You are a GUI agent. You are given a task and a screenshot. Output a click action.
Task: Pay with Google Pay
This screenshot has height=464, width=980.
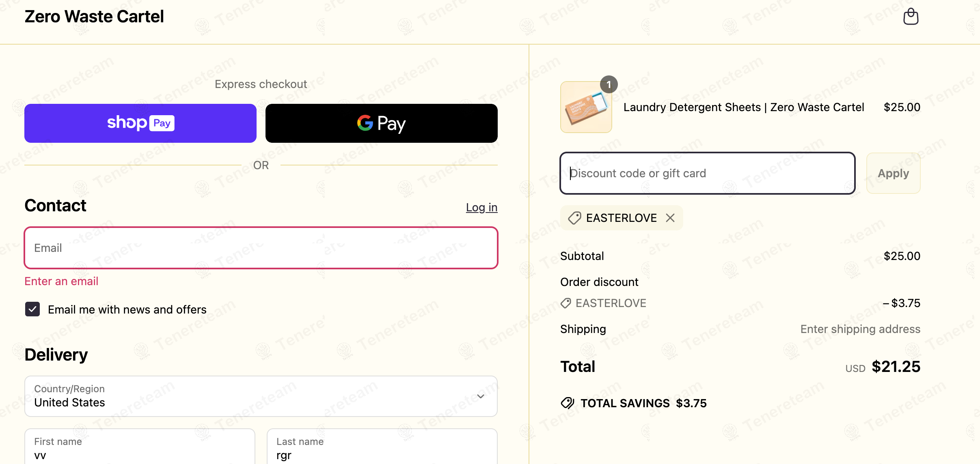(381, 123)
